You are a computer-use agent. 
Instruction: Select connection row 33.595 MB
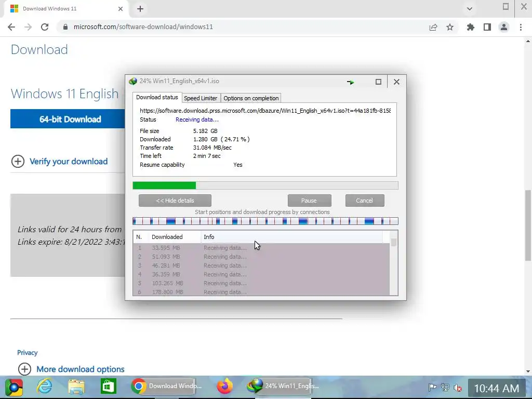point(261,248)
